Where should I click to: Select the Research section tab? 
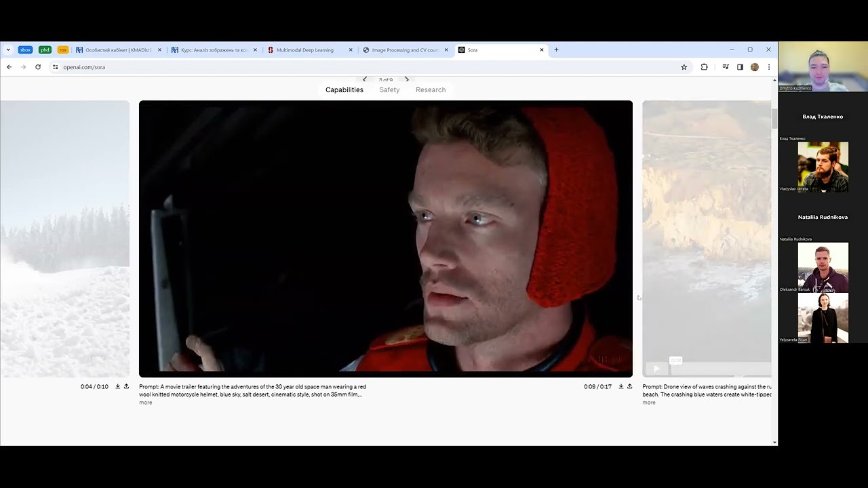coord(431,89)
